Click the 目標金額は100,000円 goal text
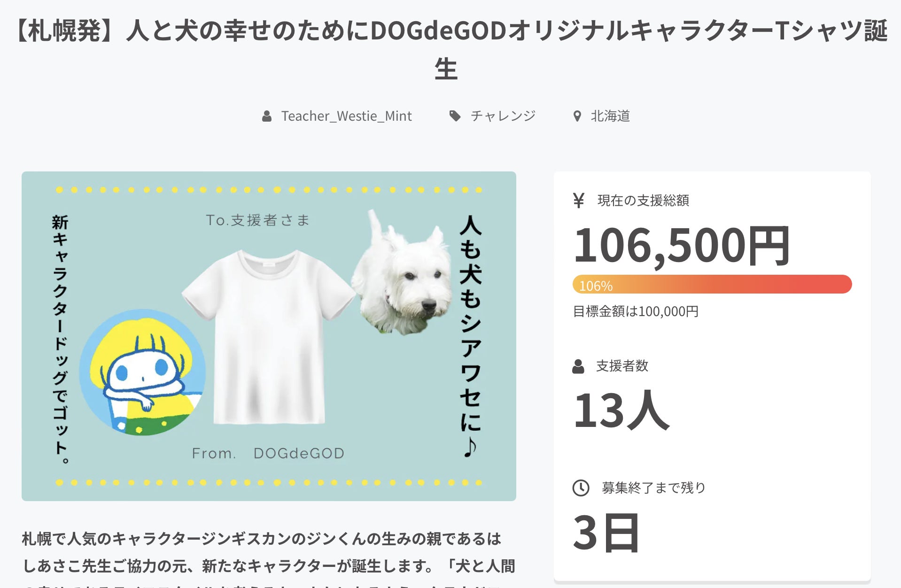The width and height of the screenshot is (901, 588). click(636, 311)
